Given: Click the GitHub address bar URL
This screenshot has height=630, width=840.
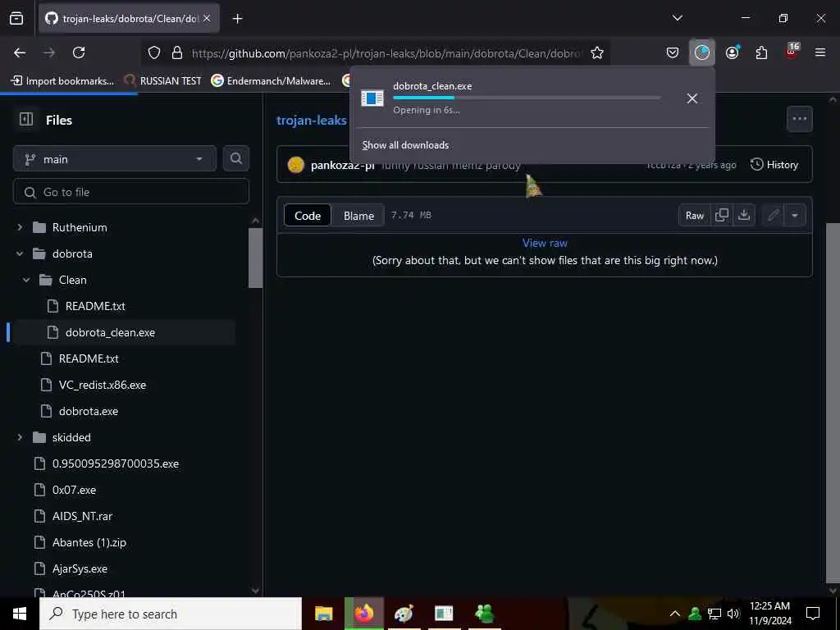Looking at the screenshot, I should click(x=387, y=53).
